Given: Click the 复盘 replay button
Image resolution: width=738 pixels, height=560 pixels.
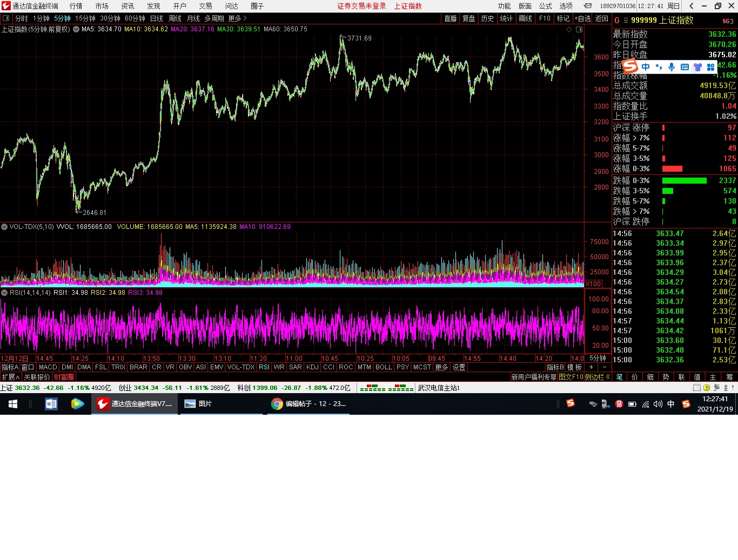Looking at the screenshot, I should pyautogui.click(x=469, y=18).
